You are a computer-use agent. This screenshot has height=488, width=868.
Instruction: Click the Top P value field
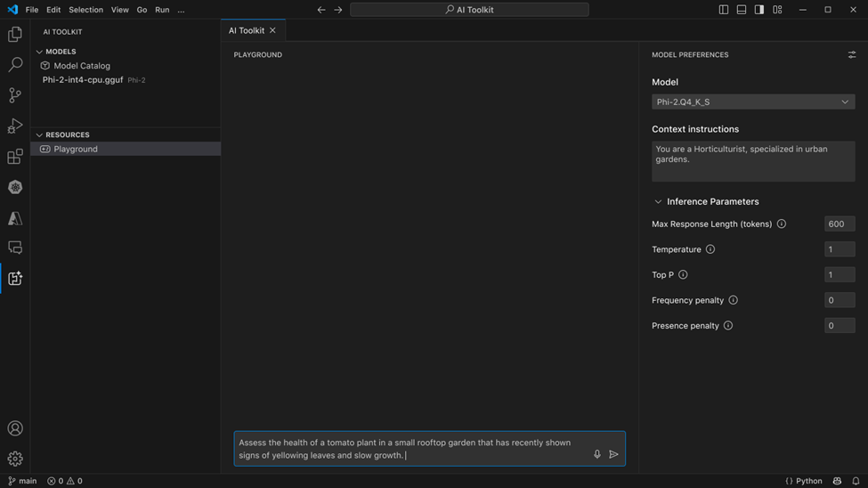pyautogui.click(x=840, y=275)
